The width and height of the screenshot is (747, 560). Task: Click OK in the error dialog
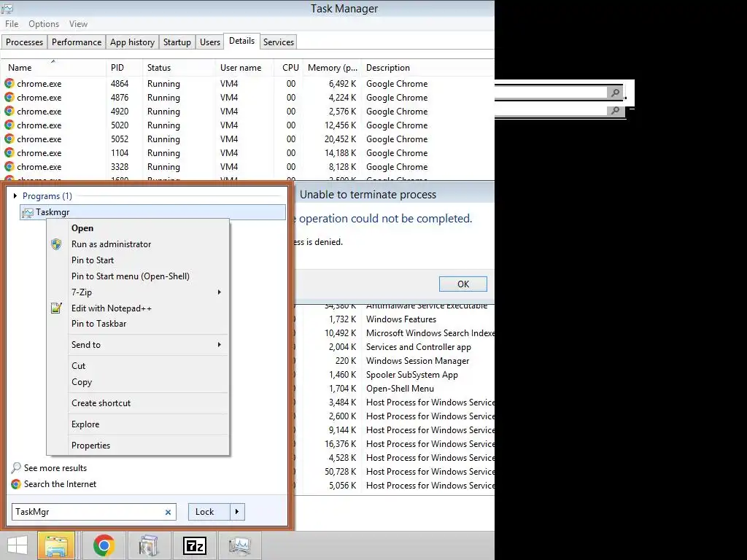coord(463,284)
